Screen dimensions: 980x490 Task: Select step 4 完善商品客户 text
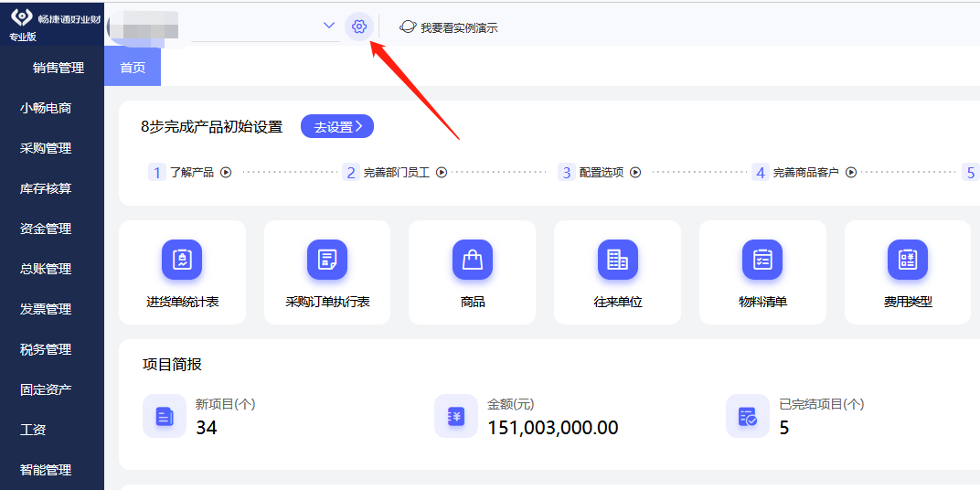coord(806,173)
